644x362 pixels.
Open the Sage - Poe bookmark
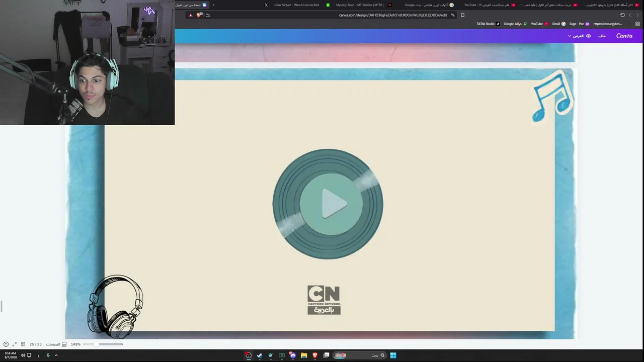click(579, 24)
